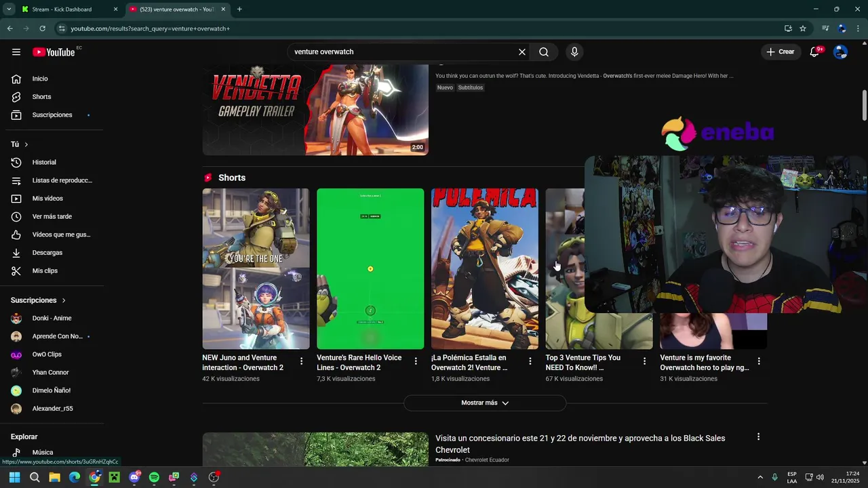Switch to the Stream - Kick Dashboard tab
The image size is (868, 488).
(x=69, y=9)
